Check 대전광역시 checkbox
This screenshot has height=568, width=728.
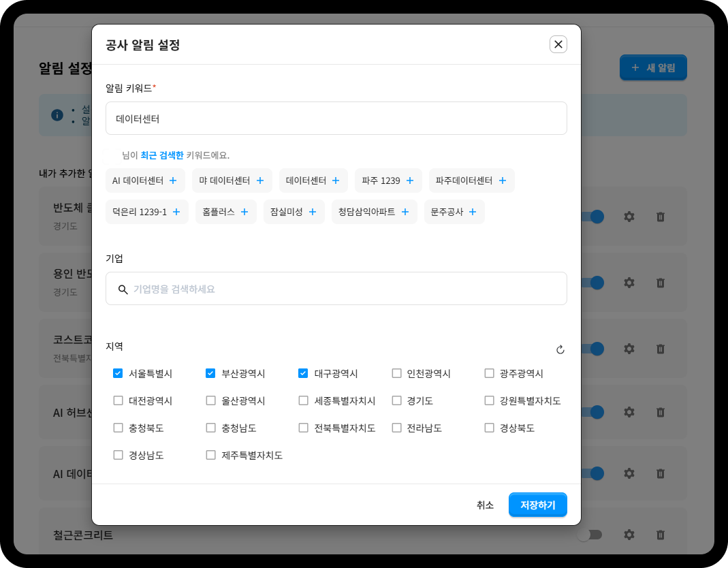pyautogui.click(x=118, y=400)
